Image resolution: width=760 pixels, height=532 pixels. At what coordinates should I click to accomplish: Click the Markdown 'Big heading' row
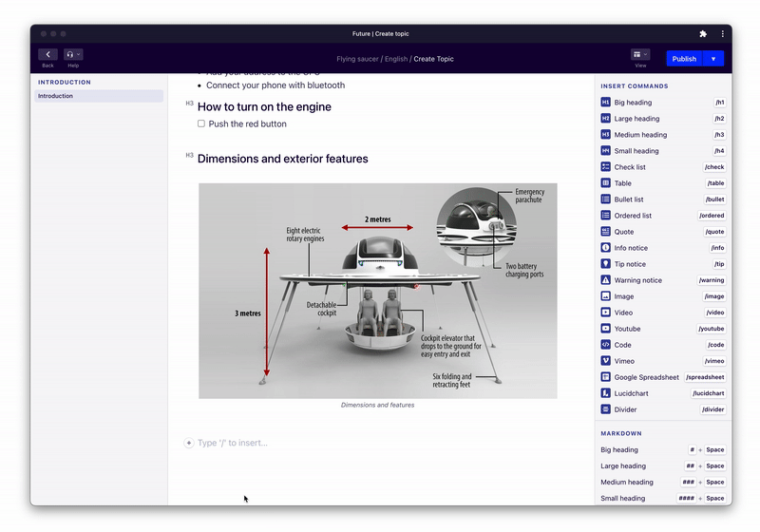[x=662, y=449]
